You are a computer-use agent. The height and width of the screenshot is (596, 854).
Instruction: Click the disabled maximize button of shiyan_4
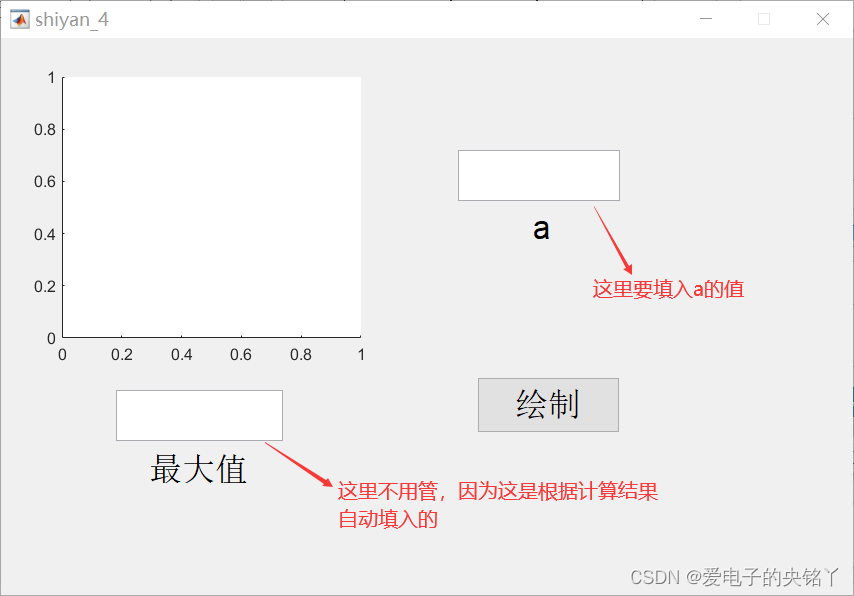point(764,19)
